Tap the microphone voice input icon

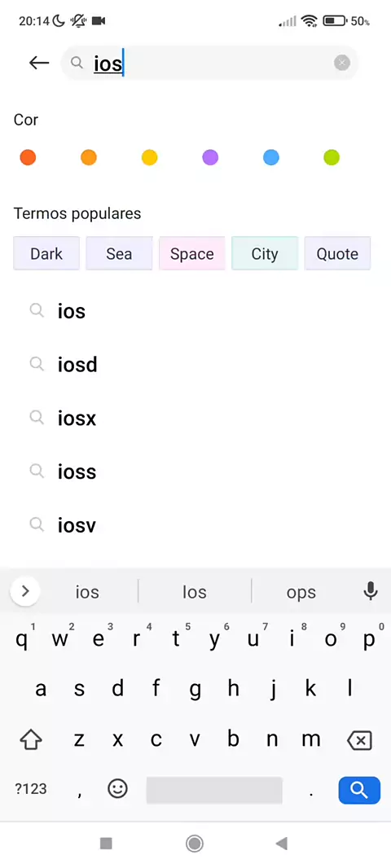(370, 592)
